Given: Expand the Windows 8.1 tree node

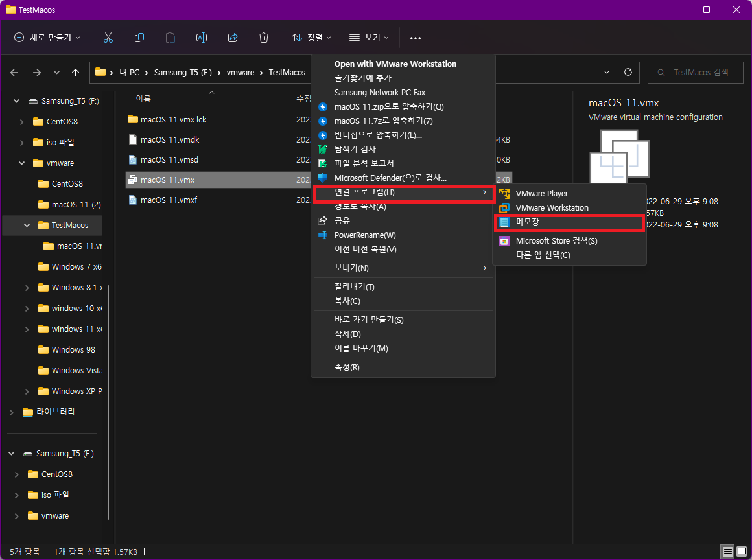Looking at the screenshot, I should (27, 288).
